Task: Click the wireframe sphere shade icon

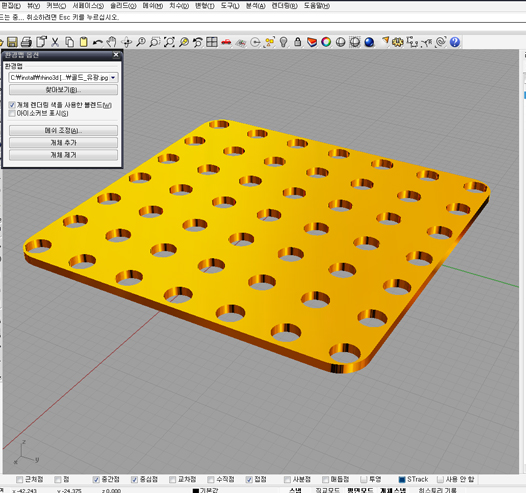Action: (340, 42)
